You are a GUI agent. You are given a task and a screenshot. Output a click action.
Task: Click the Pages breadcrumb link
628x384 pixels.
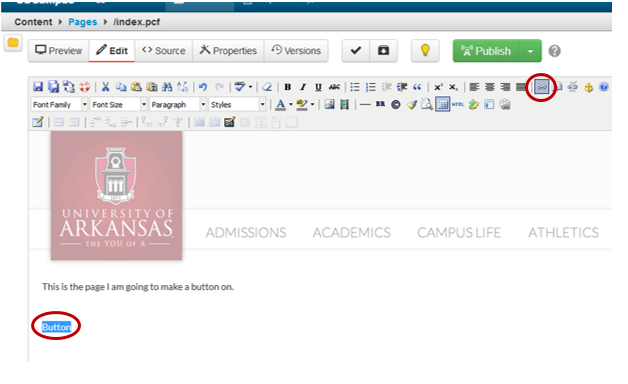point(83,22)
